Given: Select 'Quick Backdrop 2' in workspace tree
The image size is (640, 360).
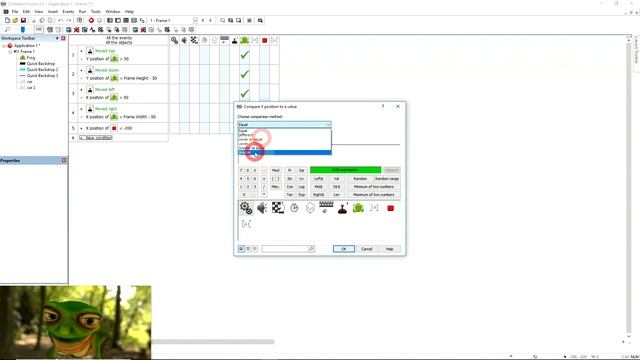Looking at the screenshot, I should click(42, 69).
